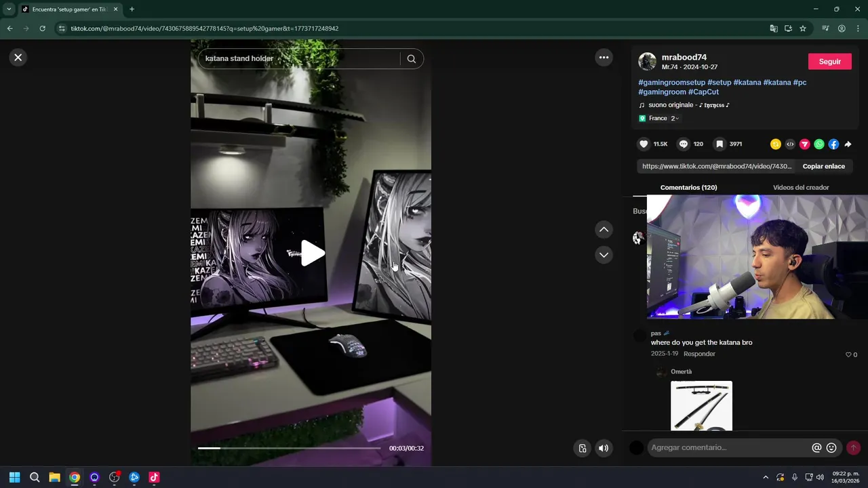Seek video using the progress bar
The width and height of the screenshot is (868, 488).
tap(289, 448)
